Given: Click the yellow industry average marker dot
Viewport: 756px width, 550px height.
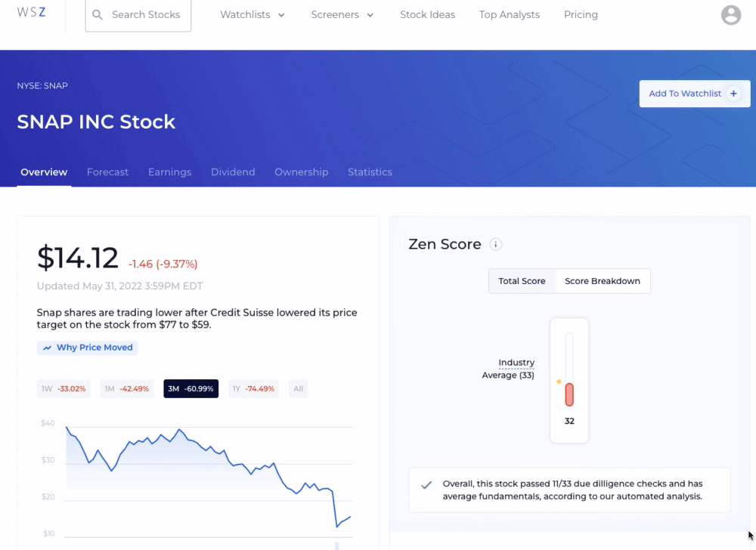Looking at the screenshot, I should click(559, 382).
